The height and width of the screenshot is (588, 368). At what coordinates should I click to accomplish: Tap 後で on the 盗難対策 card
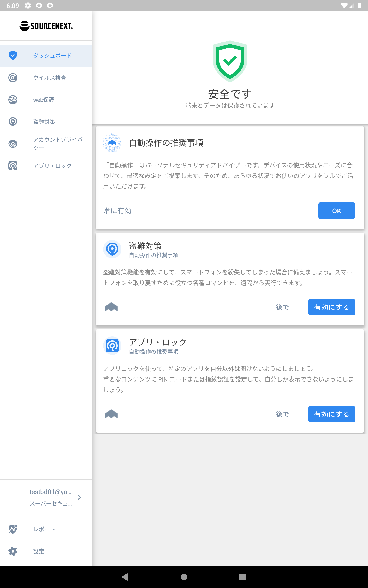282,307
